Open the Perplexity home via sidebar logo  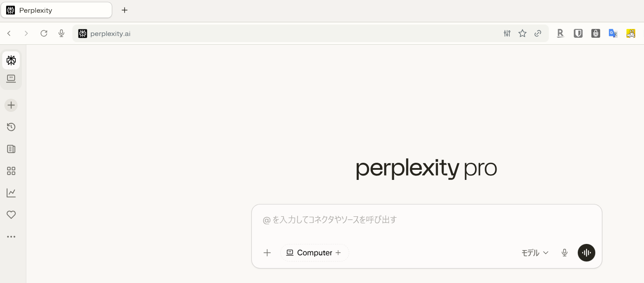pos(11,61)
